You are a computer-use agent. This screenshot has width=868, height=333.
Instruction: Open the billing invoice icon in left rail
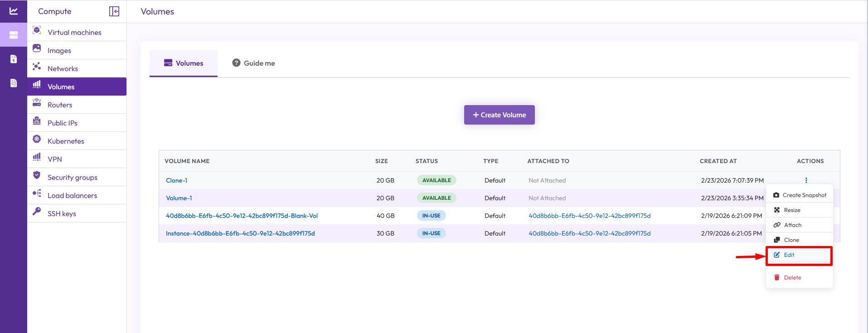click(14, 59)
